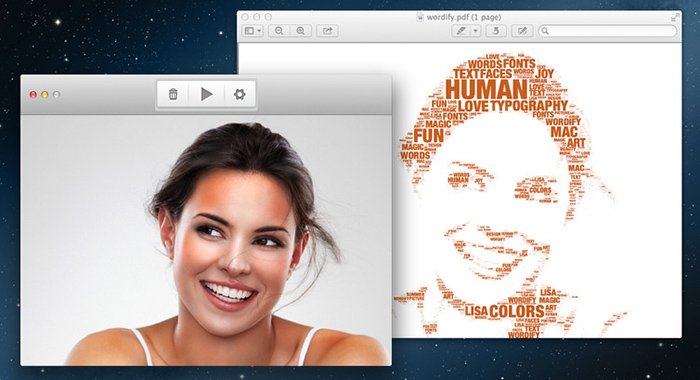The width and height of the screenshot is (700, 380).
Task: Select the annotate pen tool in Preview
Action: [x=461, y=31]
